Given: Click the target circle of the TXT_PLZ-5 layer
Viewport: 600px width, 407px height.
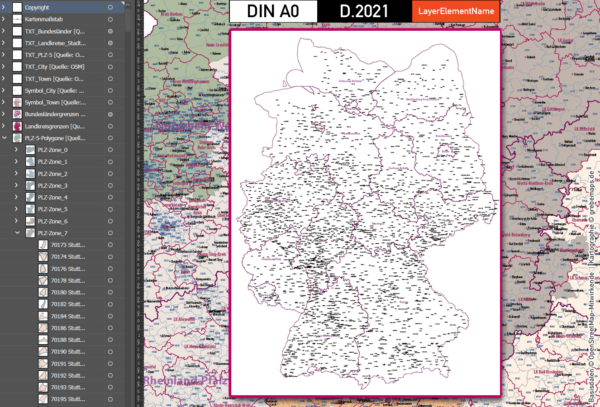Looking at the screenshot, I should [x=110, y=55].
